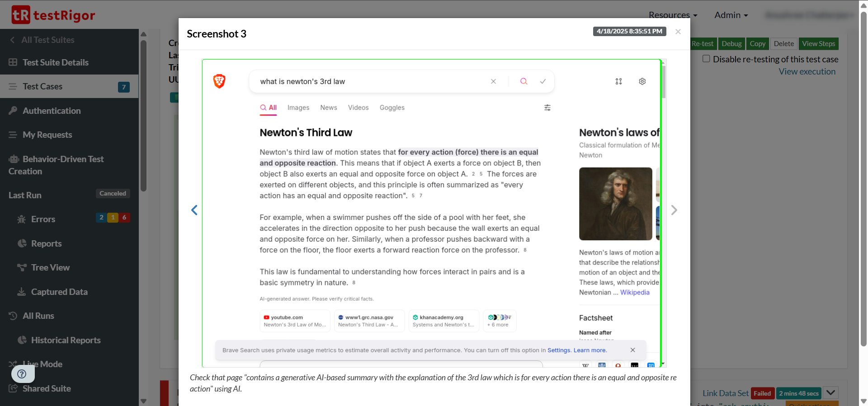Viewport: 868px width, 406px height.
Task: Click the previous screenshot left arrow
Action: 194,210
